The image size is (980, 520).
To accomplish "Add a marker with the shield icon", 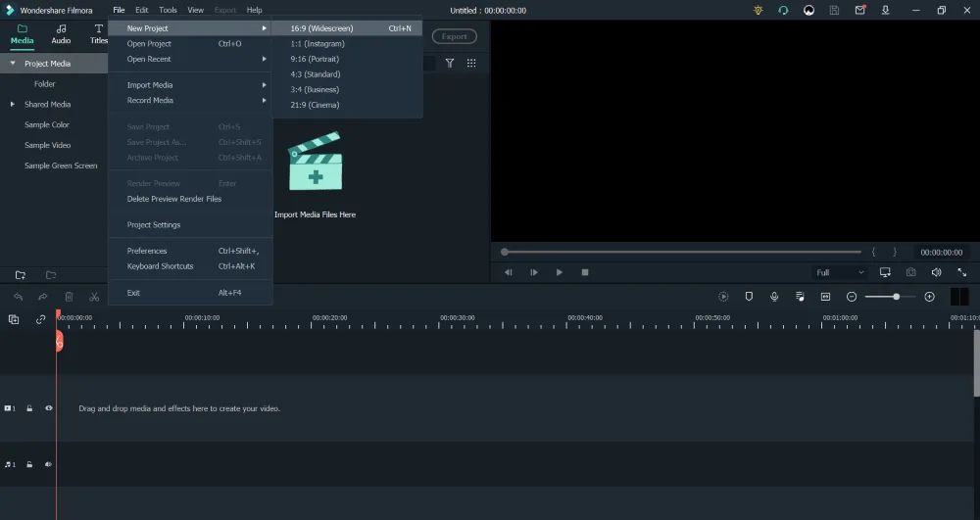I will point(749,297).
